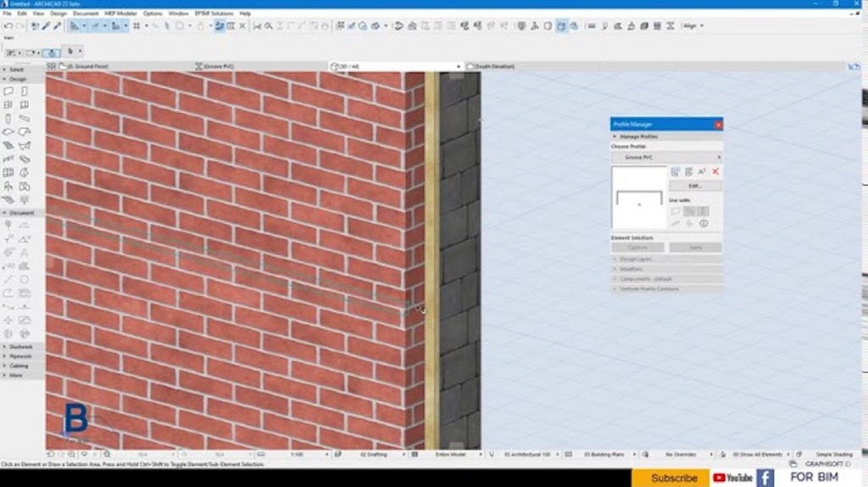
Task: Click the Edit... button in Profile Manager
Action: (x=695, y=186)
